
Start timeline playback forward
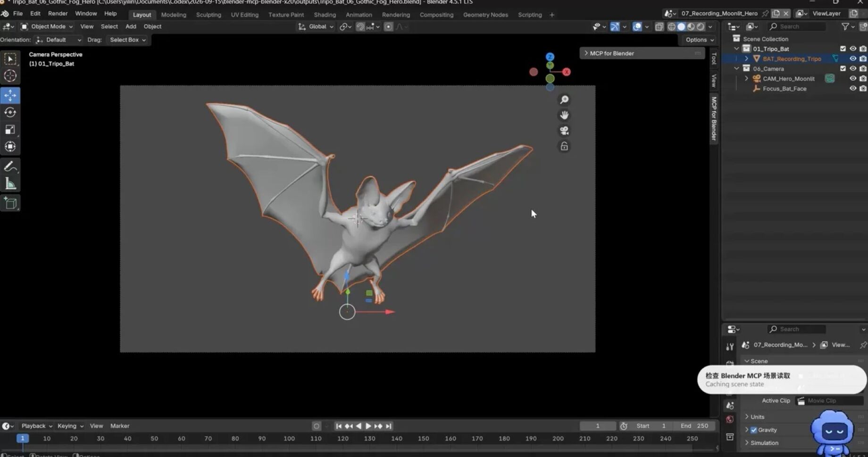click(368, 426)
